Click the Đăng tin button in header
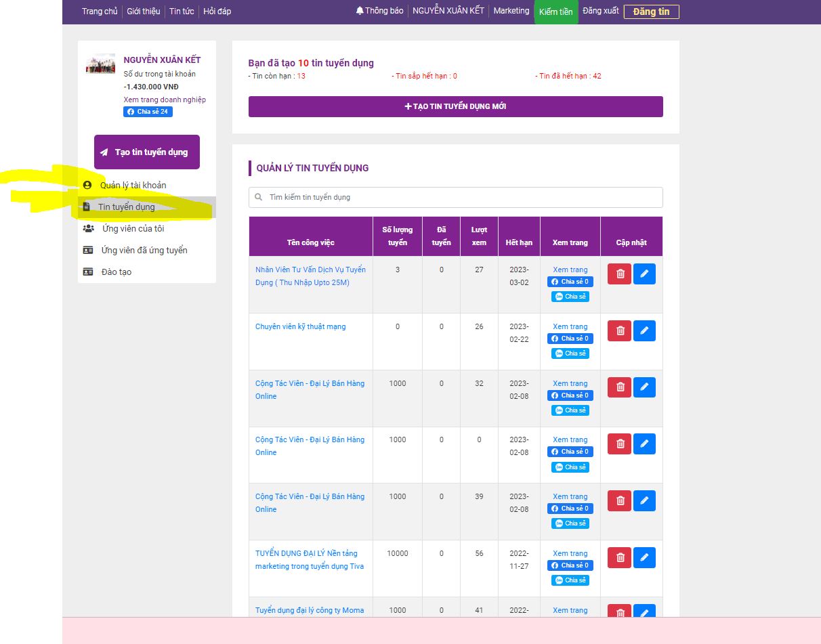The height and width of the screenshot is (644, 821). (650, 12)
